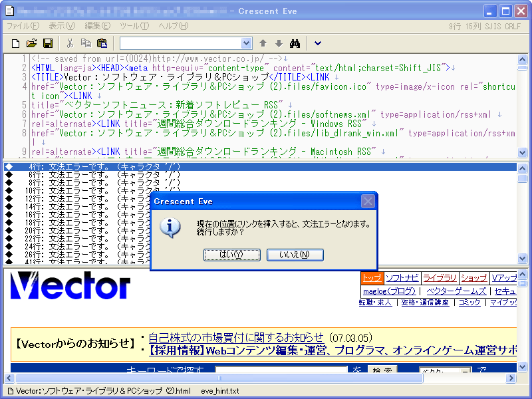Create a new document with the toolbar icon

[15, 43]
